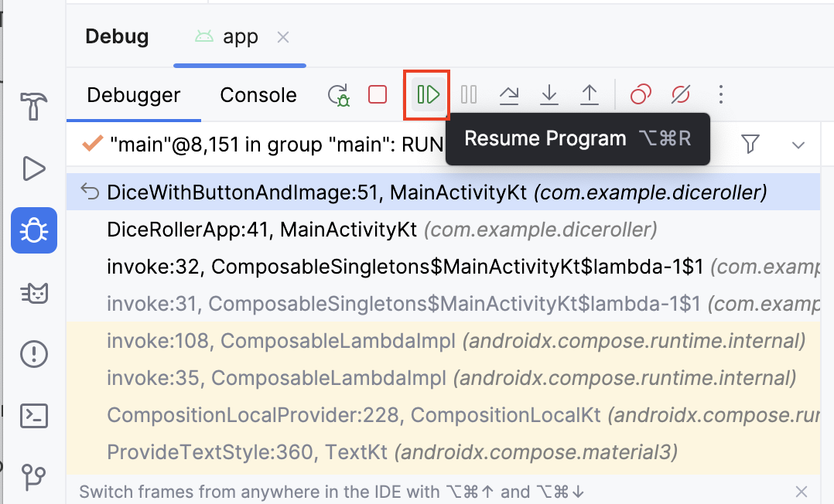Click the Pause Program icon
834x504 pixels.
(469, 95)
